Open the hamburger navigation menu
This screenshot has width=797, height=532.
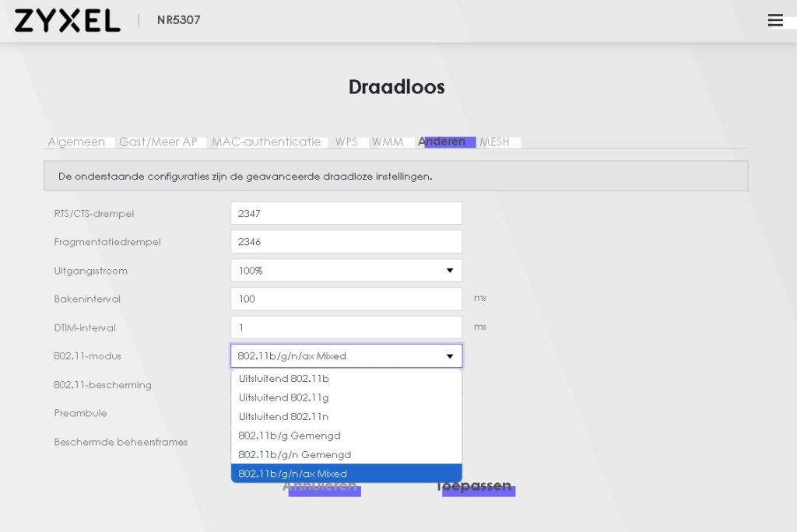click(776, 20)
